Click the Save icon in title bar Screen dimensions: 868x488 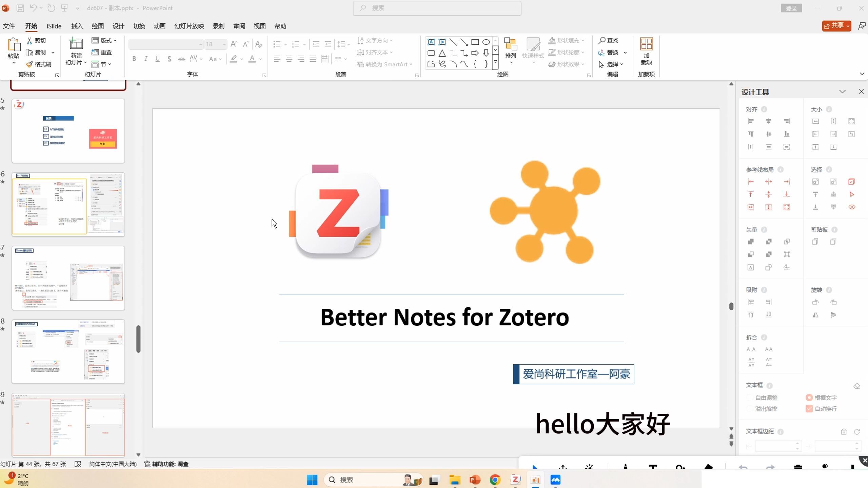coord(20,8)
